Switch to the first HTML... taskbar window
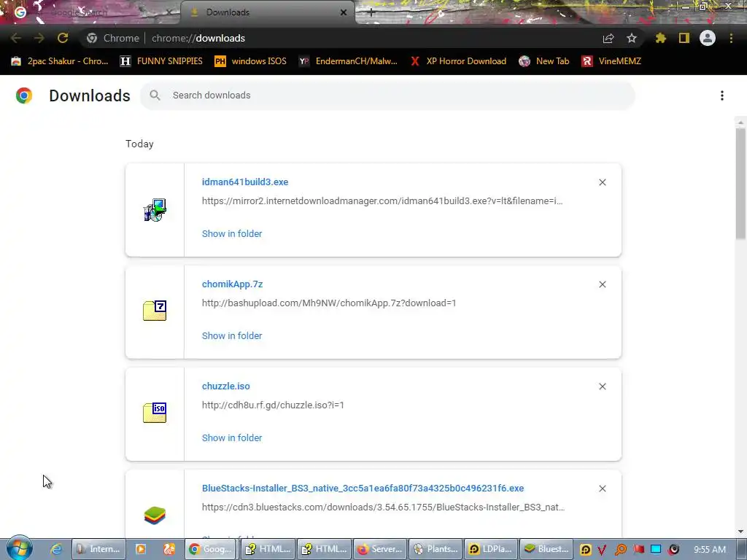 267,549
